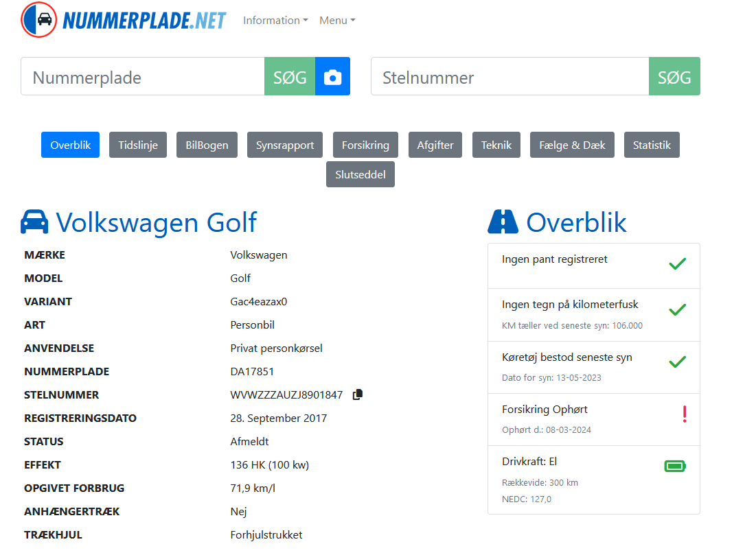Click the Drivkraft: El label
Image resolution: width=756 pixels, height=555 pixels.
click(x=529, y=462)
